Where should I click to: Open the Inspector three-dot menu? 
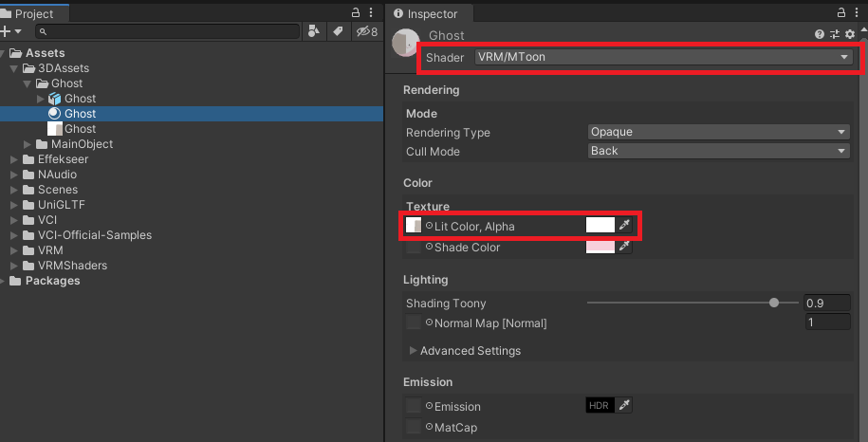(x=857, y=12)
